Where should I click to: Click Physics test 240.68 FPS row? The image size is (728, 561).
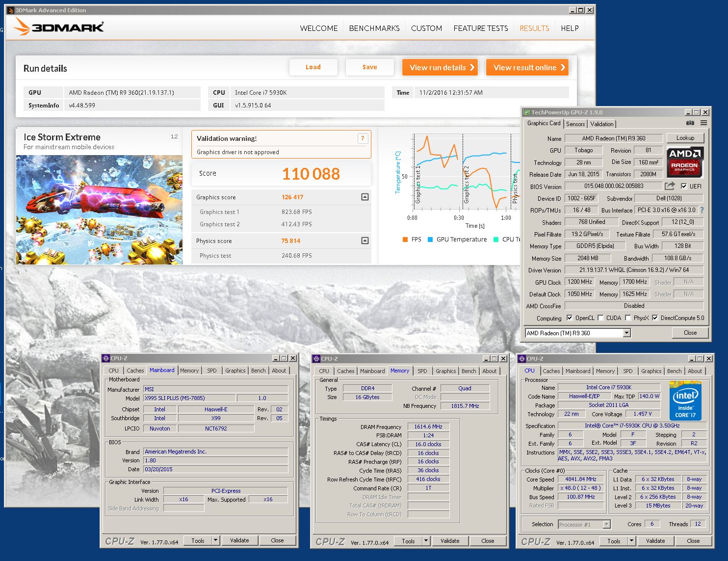pos(281,256)
